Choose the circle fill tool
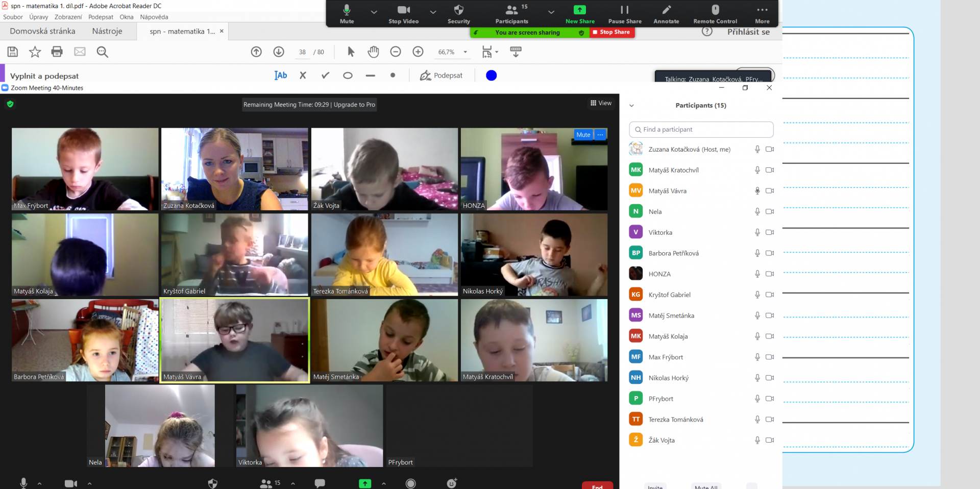The height and width of the screenshot is (489, 980). coord(348,76)
